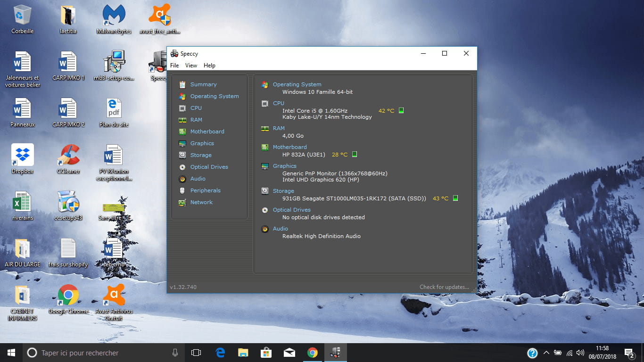
Task: Select the text "Intel Core i5 @ 1.60GHz"
Action: (315, 111)
